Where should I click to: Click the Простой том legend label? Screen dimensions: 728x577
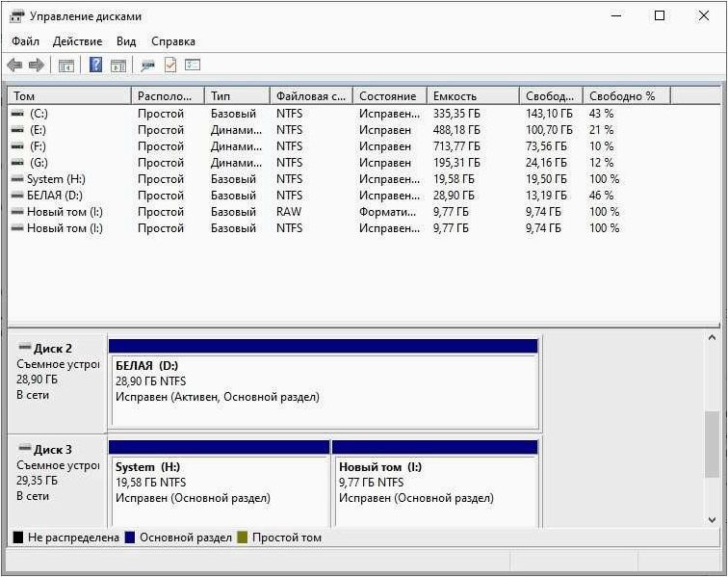[287, 538]
